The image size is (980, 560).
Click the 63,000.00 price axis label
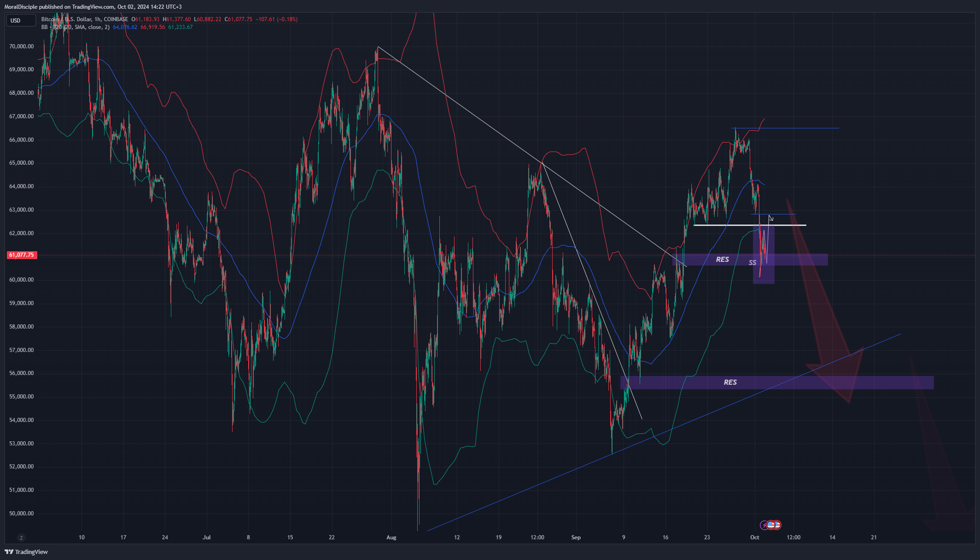(21, 210)
